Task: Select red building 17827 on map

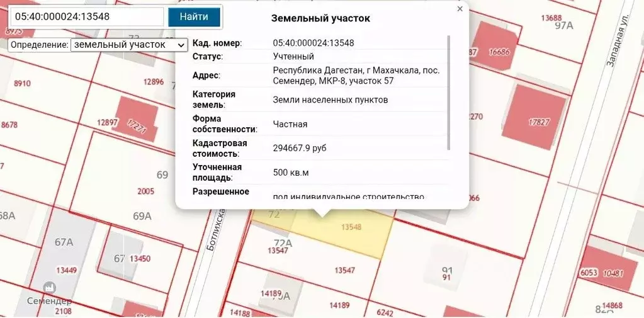Action: [534, 118]
